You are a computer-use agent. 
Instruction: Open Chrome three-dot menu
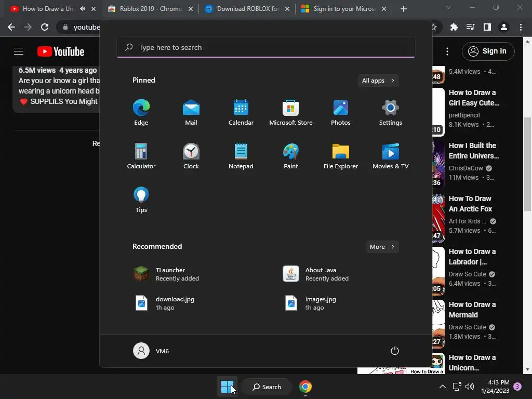tap(521, 27)
